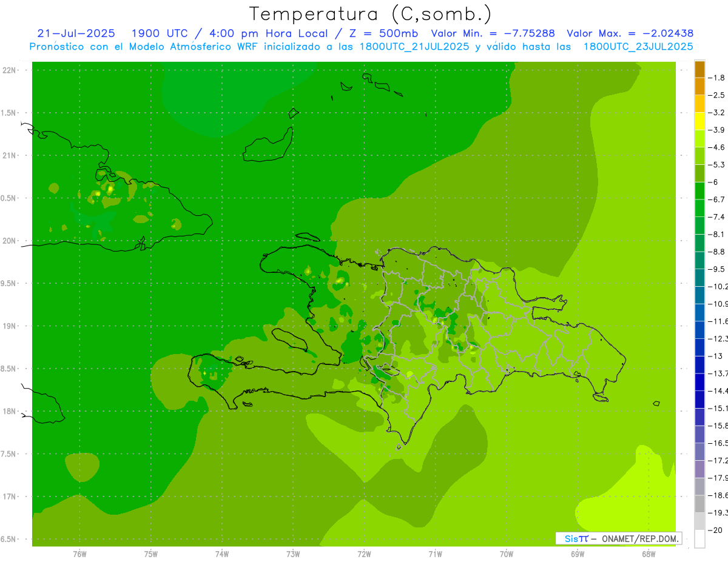Click 'Valor Max. = -2.02438' value
Screen dimensions: 728x562
pyautogui.click(x=630, y=33)
